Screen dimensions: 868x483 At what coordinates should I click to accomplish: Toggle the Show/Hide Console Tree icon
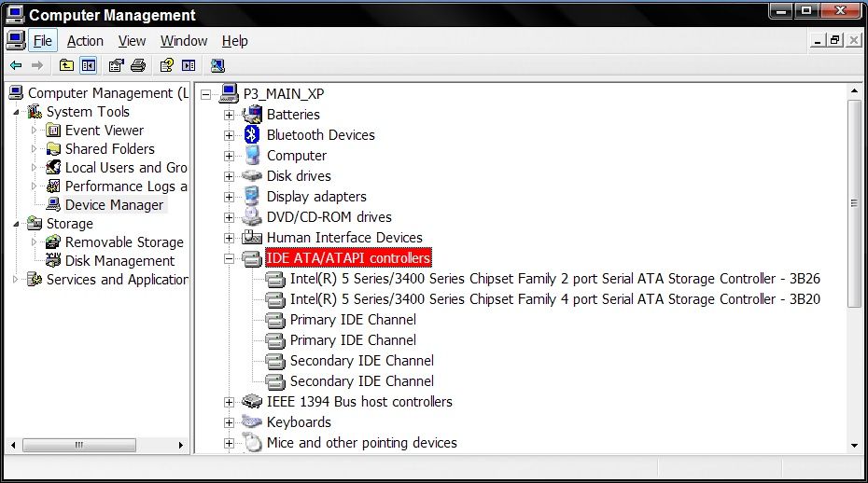pos(88,66)
